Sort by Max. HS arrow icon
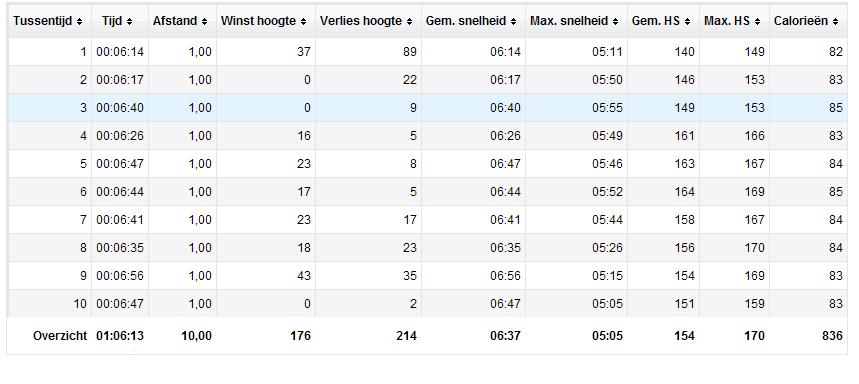859x384 pixels. [x=757, y=22]
